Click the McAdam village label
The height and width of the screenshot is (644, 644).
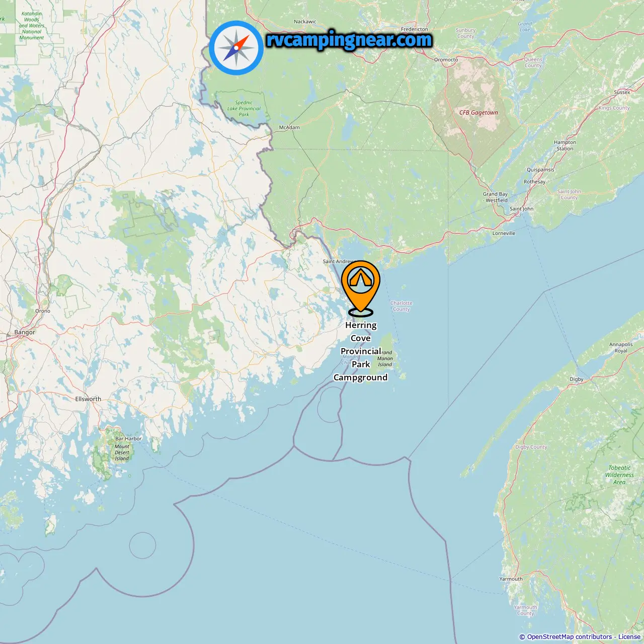[289, 128]
